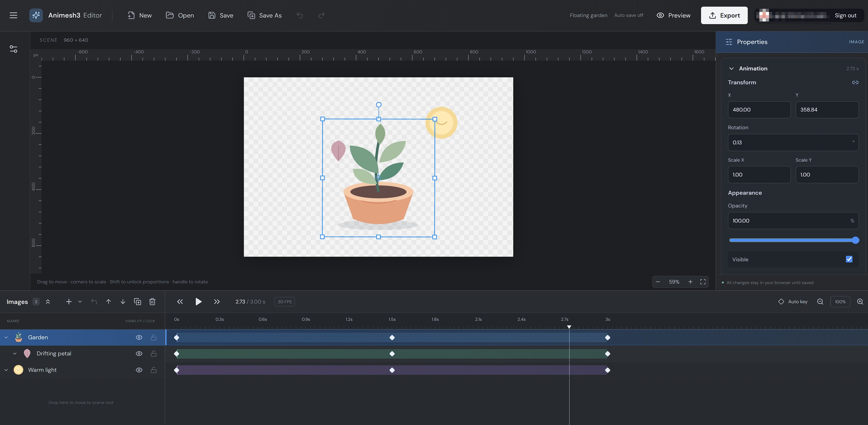Viewport: 868px width, 425px height.
Task: Click Open in the top bar
Action: pos(180,15)
